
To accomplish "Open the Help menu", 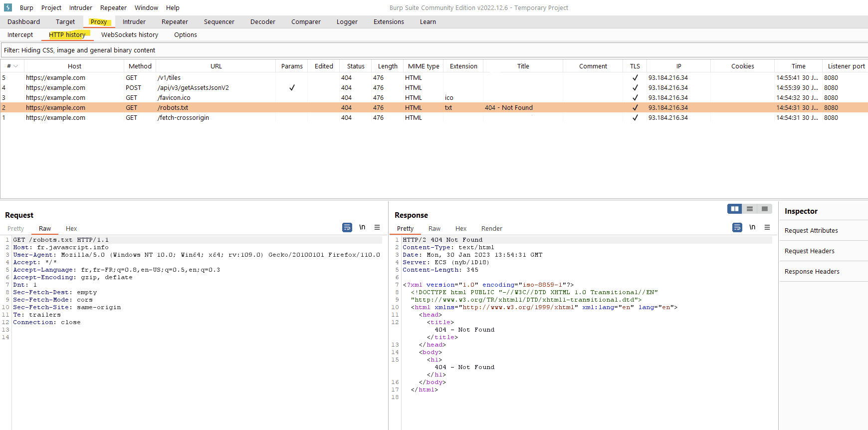I will 173,8.
